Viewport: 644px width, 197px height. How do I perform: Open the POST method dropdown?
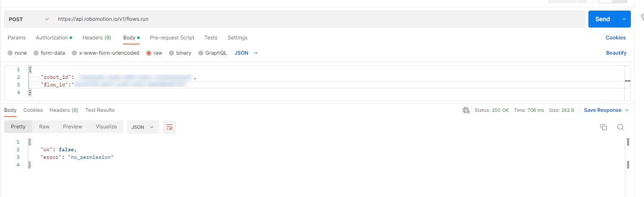pos(29,19)
